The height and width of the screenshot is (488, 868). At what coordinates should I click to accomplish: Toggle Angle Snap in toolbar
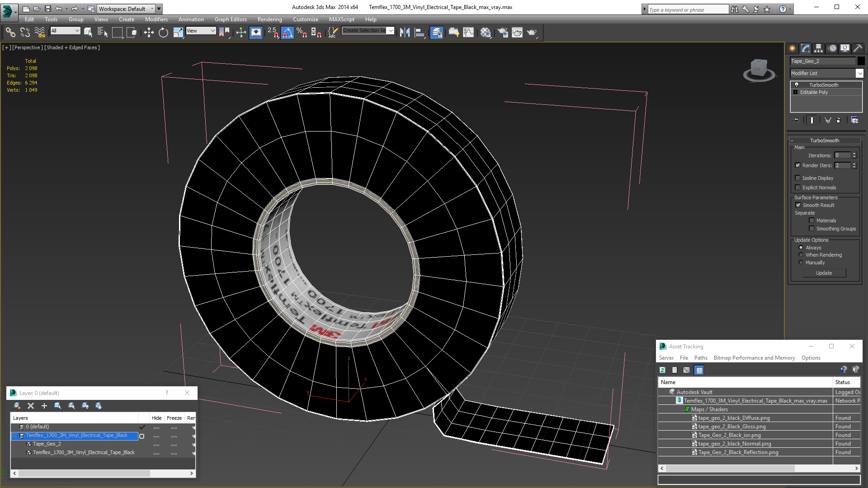[288, 32]
